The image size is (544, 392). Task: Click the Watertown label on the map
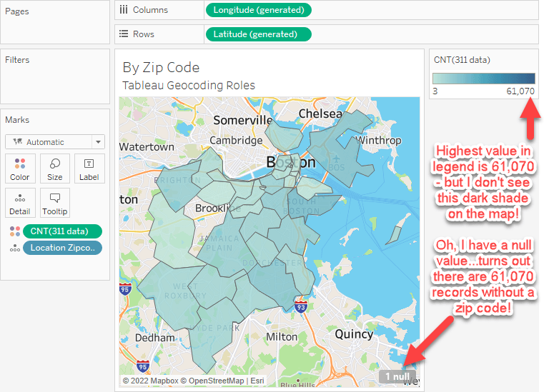[147, 147]
